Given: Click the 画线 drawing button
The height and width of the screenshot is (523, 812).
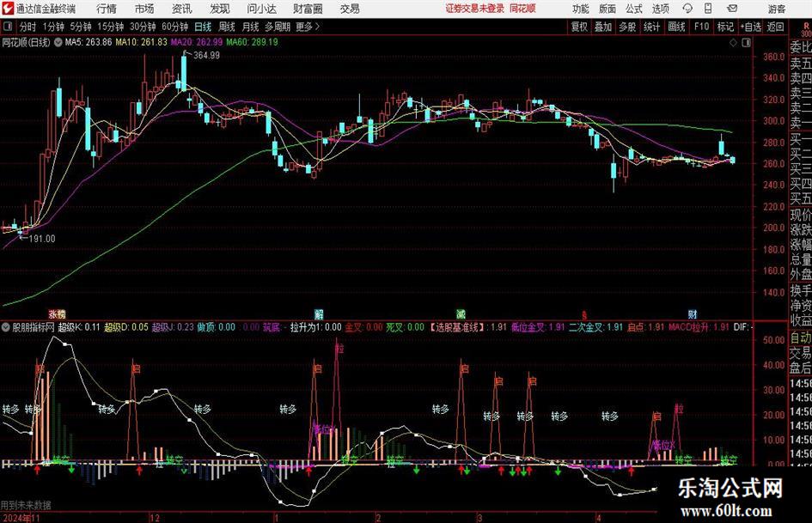Looking at the screenshot, I should (677, 27).
